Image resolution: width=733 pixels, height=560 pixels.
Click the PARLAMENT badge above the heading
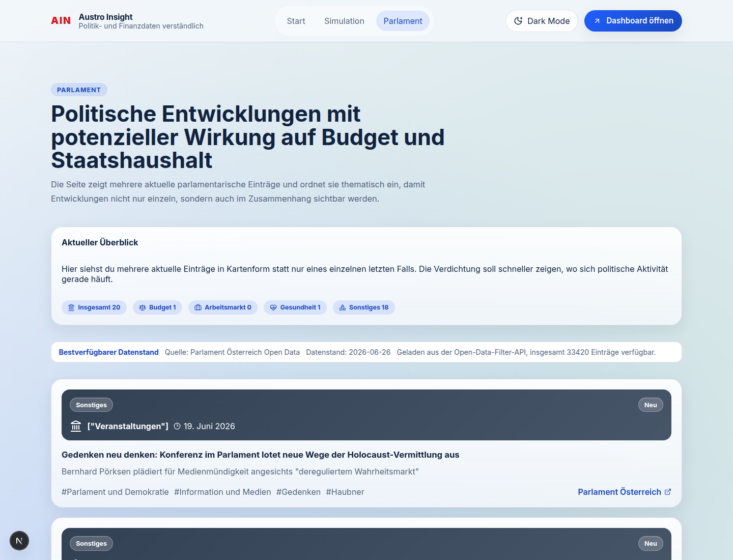coord(79,90)
